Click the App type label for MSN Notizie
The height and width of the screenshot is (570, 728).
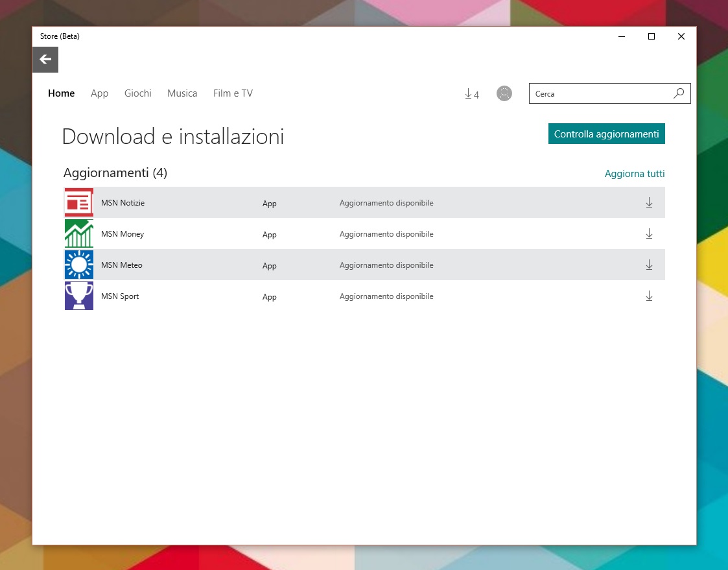[269, 204]
